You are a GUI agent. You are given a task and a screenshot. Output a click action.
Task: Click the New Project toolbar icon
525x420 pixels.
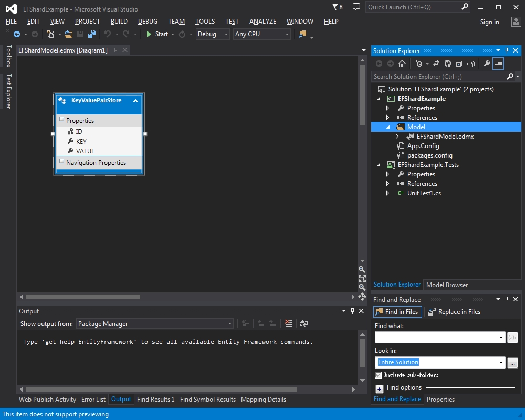50,34
